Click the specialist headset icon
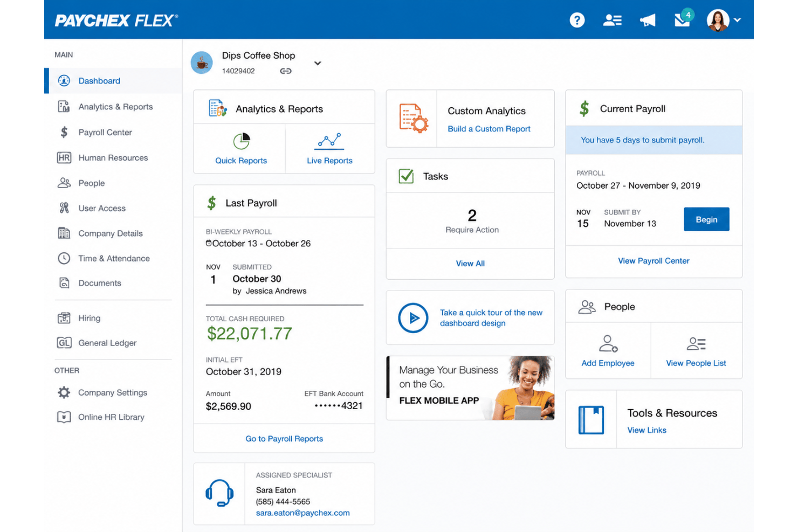The width and height of the screenshot is (798, 532). tap(219, 493)
